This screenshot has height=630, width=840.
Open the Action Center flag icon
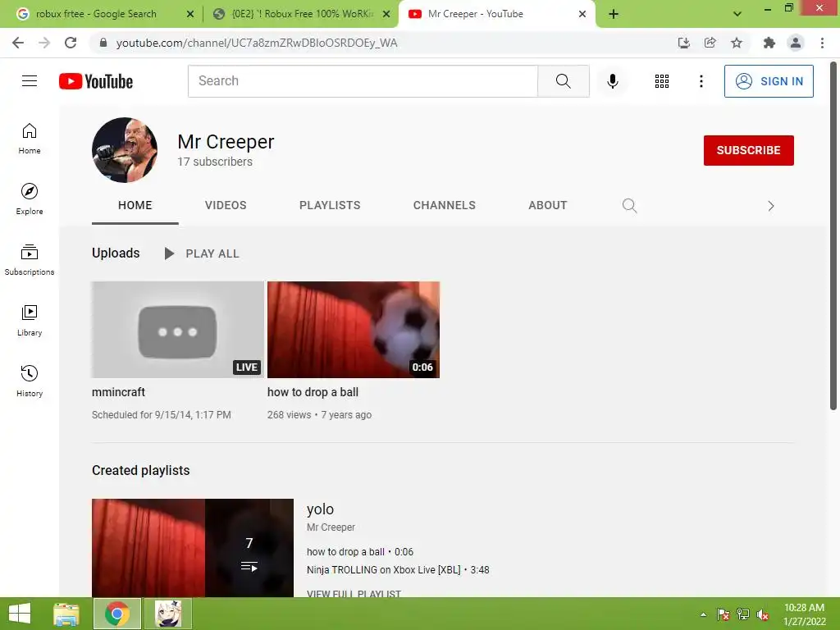tap(723, 614)
